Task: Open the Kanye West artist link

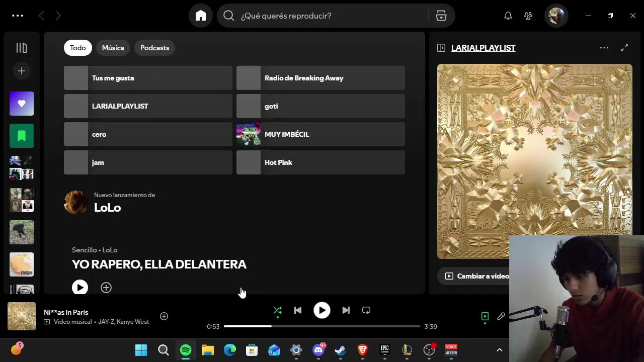Action: (x=133, y=322)
